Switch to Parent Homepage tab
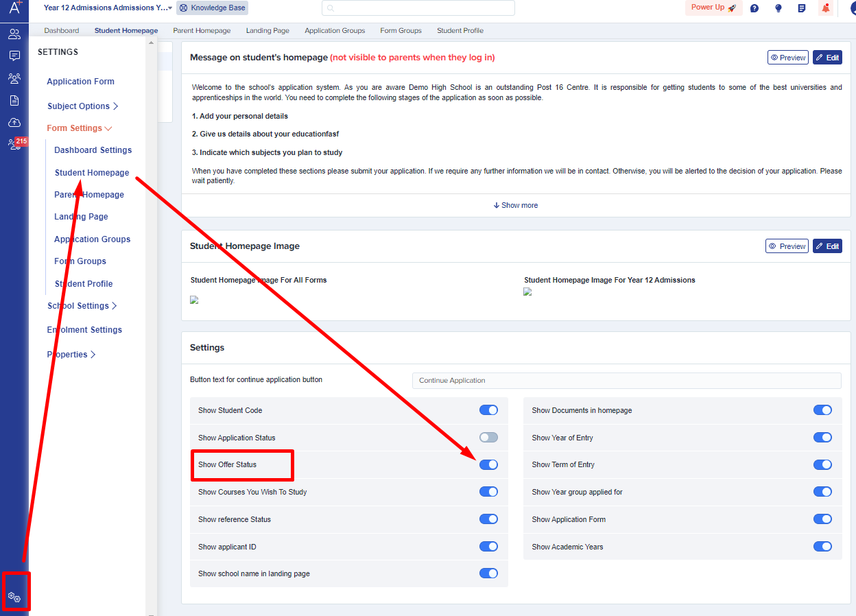The height and width of the screenshot is (616, 856). 202,31
